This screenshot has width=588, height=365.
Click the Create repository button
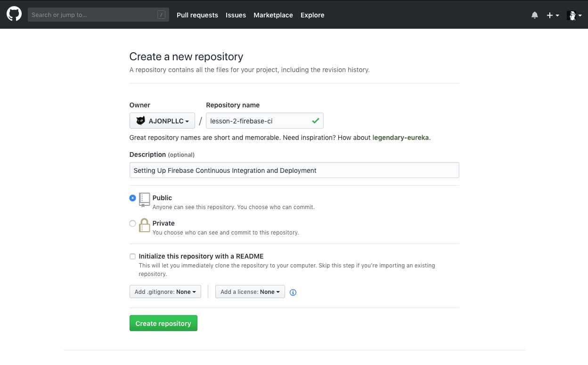(163, 324)
